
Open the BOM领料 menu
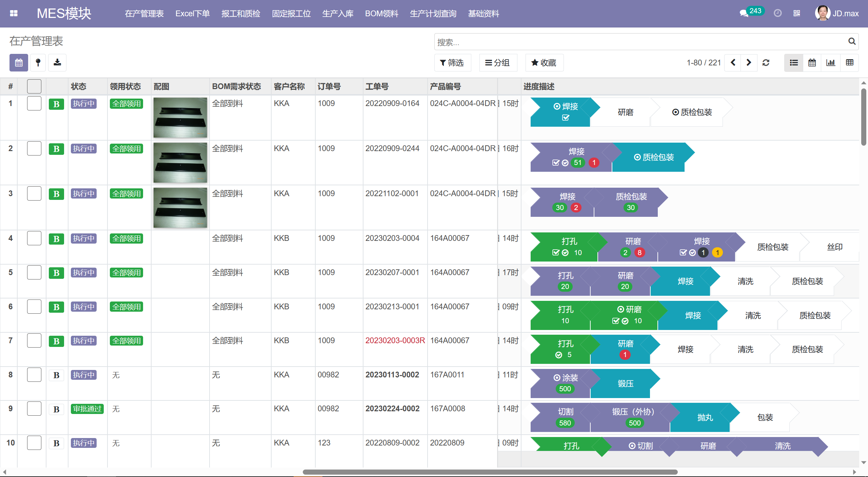[381, 14]
